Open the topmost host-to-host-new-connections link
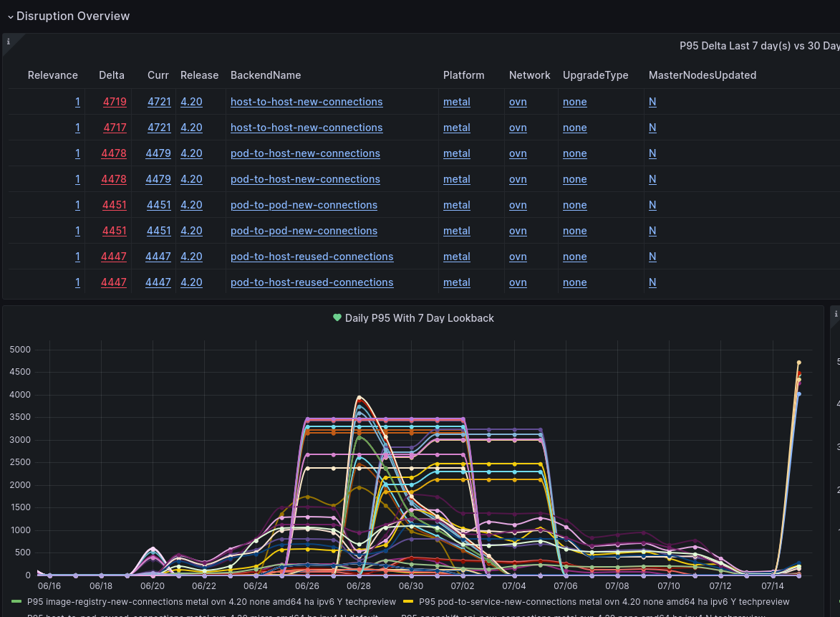This screenshot has height=617, width=840. pyautogui.click(x=306, y=102)
